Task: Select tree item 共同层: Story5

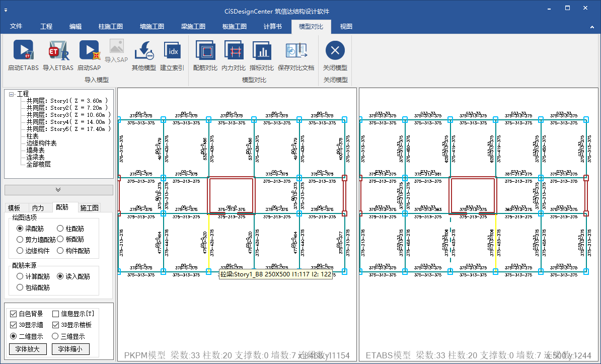Action: click(68, 129)
